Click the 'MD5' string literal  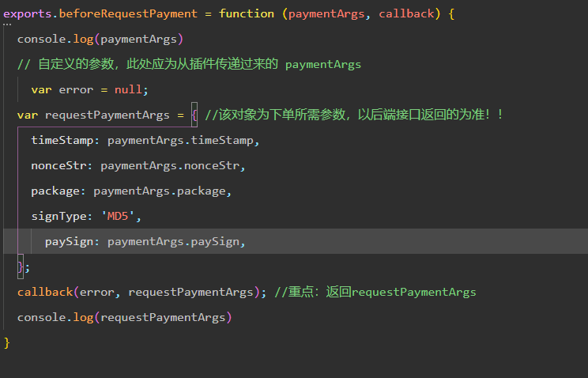118,216
